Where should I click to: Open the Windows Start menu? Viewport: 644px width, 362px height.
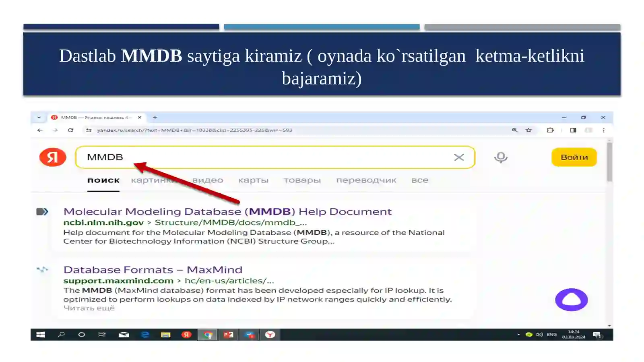tap(41, 335)
